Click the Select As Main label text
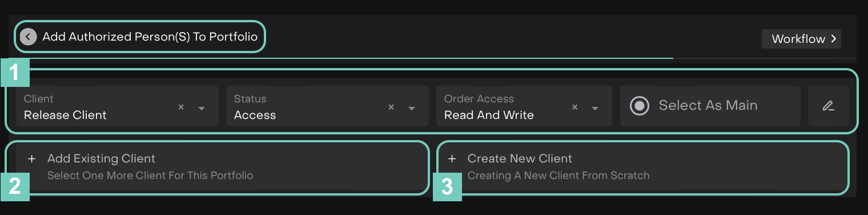 pos(708,105)
